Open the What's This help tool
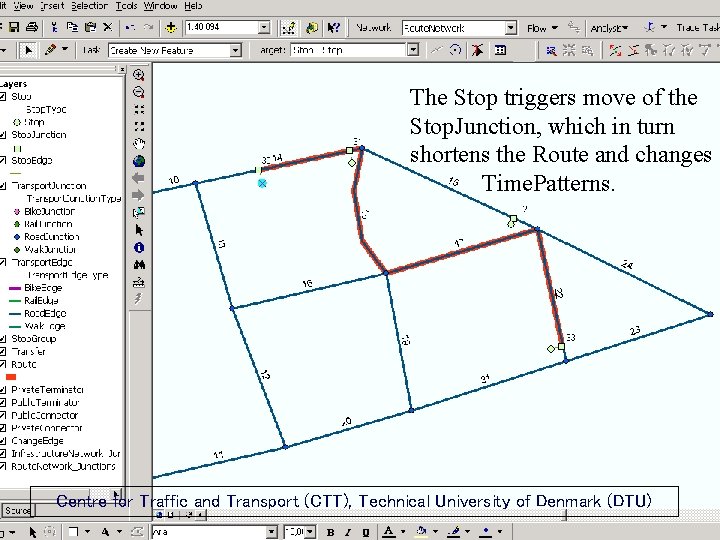 click(334, 28)
